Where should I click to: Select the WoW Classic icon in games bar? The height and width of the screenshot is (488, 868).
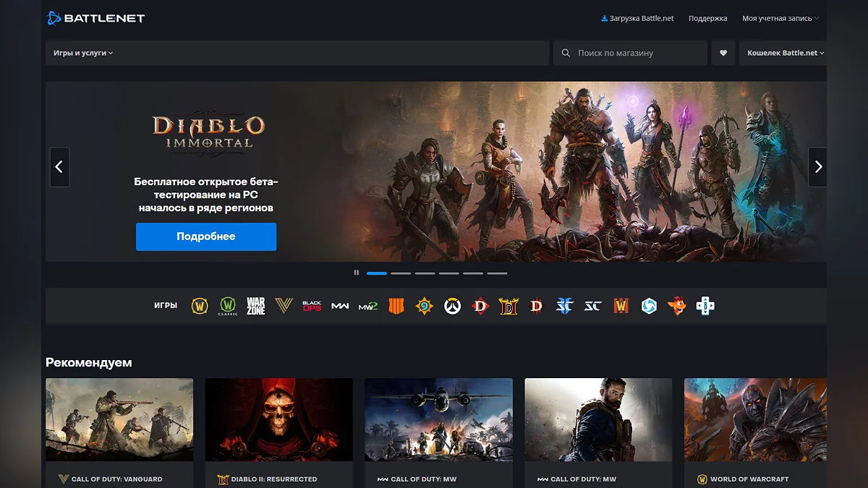(x=228, y=306)
